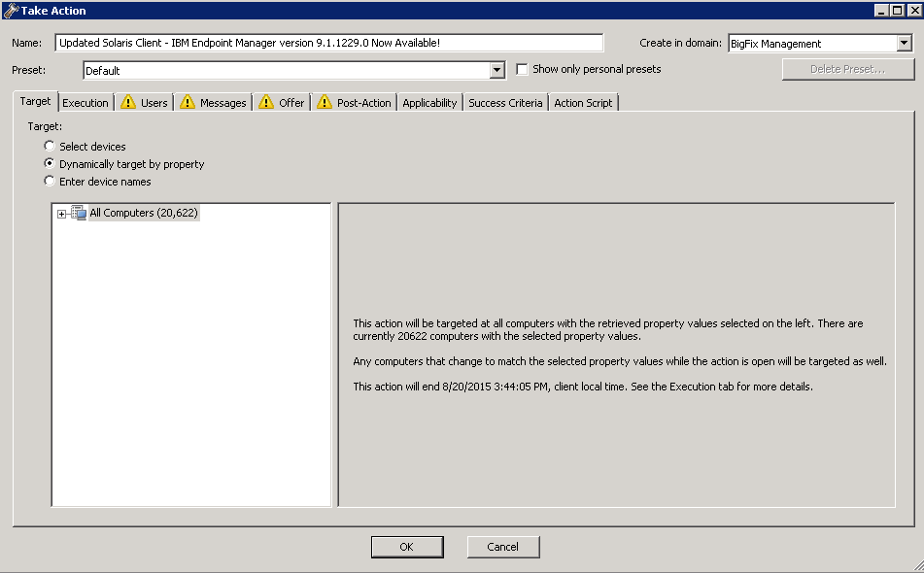Click the window resize grip corner
Screen dimensions: 924x573
(917, 566)
